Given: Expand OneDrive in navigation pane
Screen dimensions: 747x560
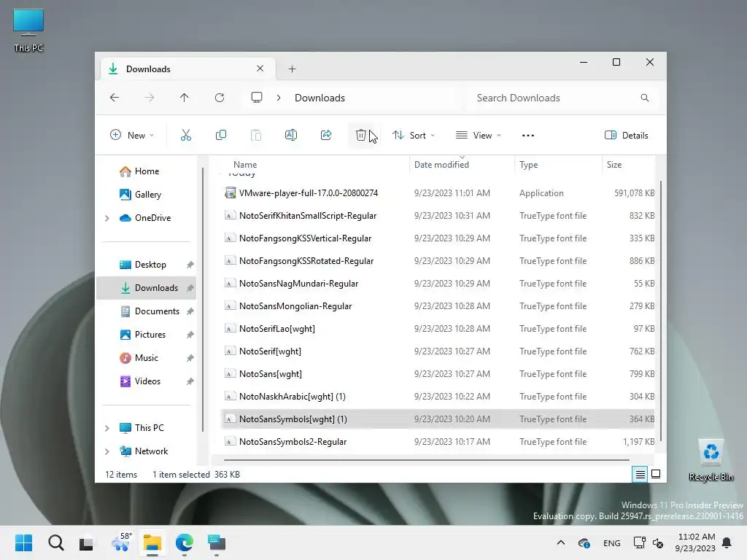Looking at the screenshot, I should pyautogui.click(x=107, y=218).
